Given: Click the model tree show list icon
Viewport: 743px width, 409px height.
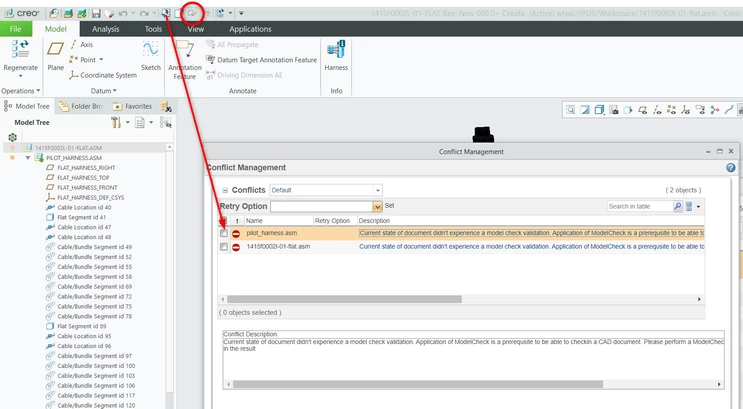Looking at the screenshot, I should [x=140, y=123].
